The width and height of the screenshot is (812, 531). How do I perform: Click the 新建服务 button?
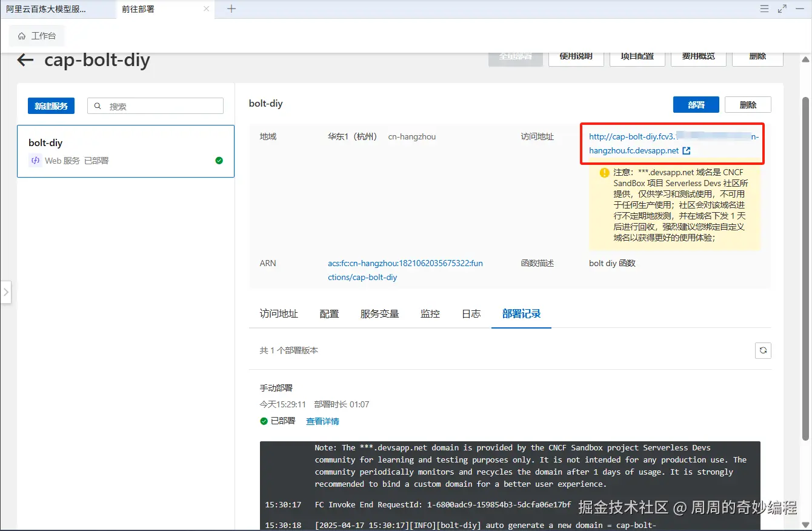(x=51, y=106)
